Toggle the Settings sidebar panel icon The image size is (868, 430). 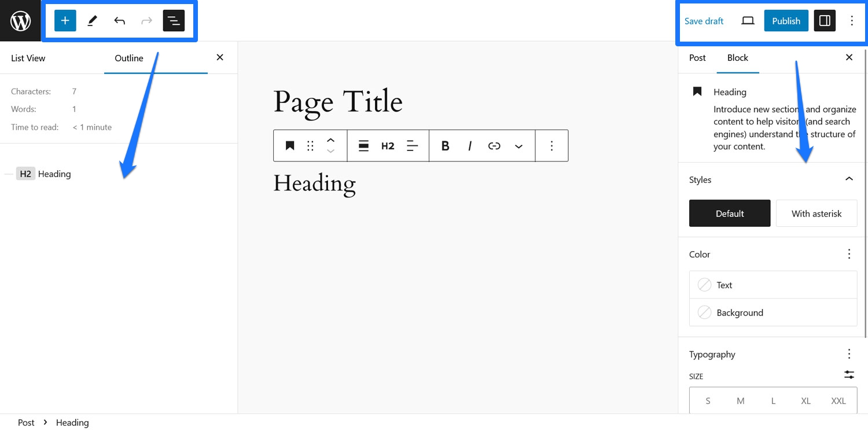click(824, 20)
